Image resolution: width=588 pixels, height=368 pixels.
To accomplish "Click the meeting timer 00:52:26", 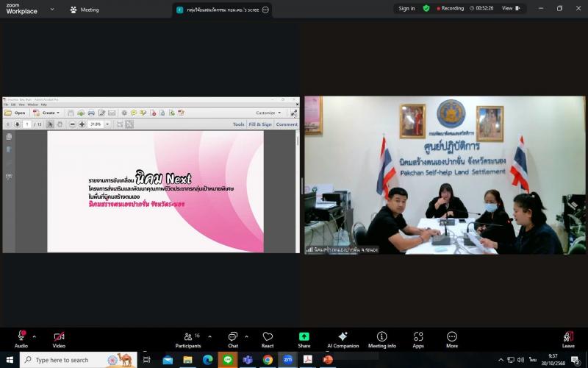I will tap(481, 8).
